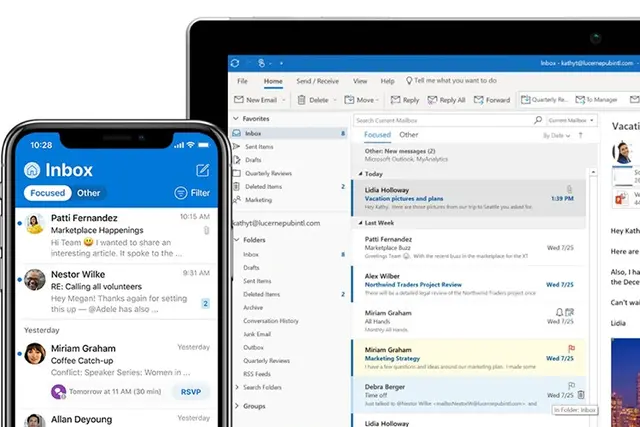The width and height of the screenshot is (640, 427).
Task: Open Marketing favorite group
Action: 258,200
